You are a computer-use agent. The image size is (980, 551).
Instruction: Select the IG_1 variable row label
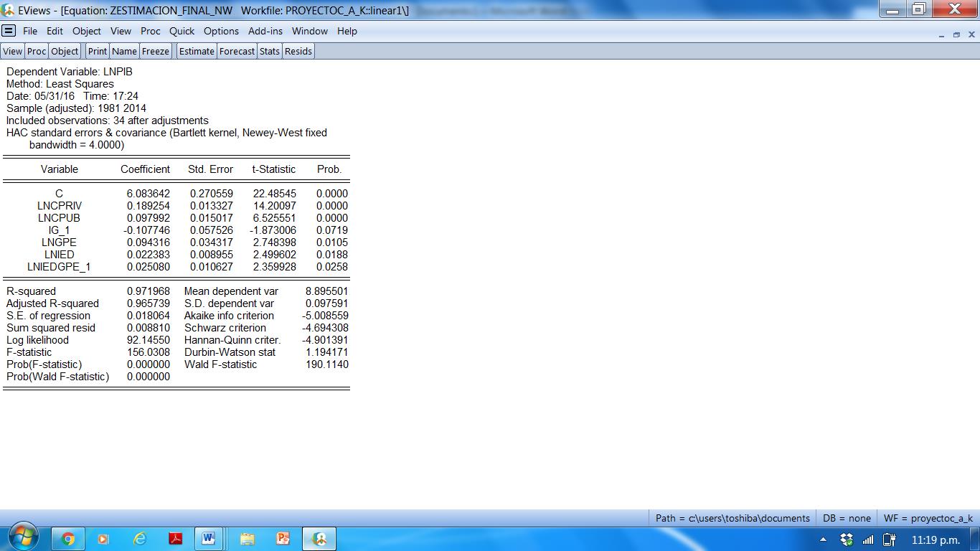[x=59, y=230]
